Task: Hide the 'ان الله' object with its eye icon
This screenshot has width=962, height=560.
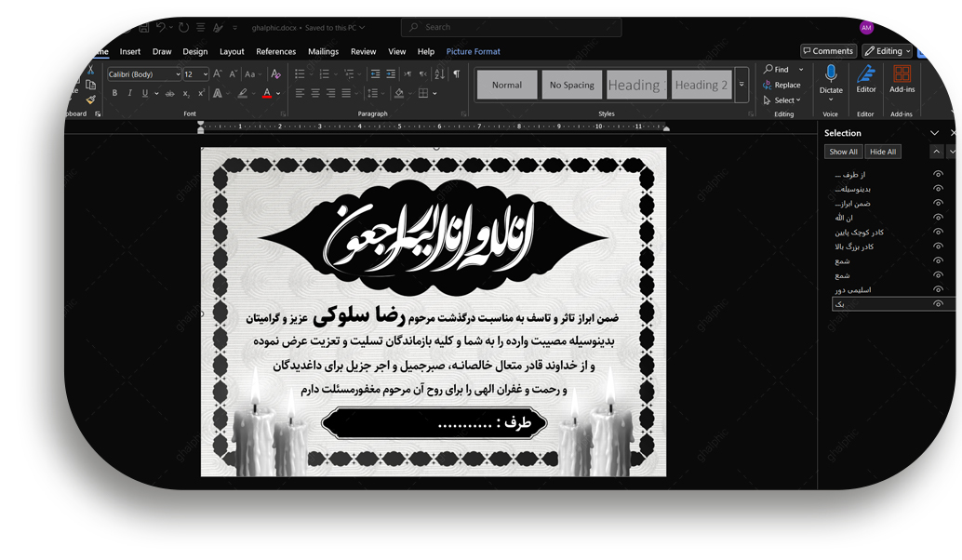Action: pyautogui.click(x=938, y=218)
